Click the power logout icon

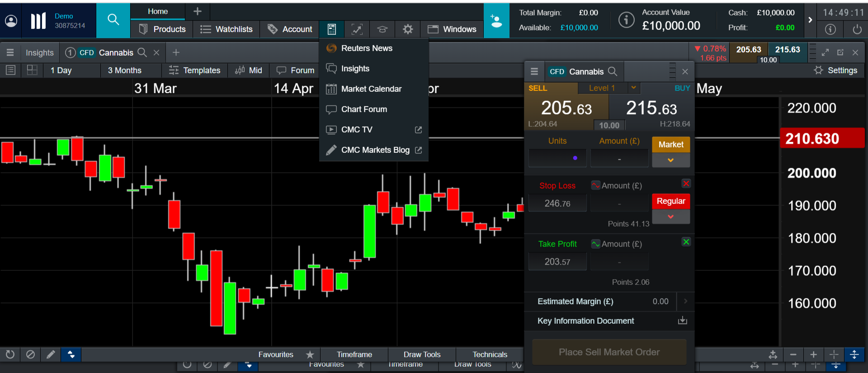(857, 29)
